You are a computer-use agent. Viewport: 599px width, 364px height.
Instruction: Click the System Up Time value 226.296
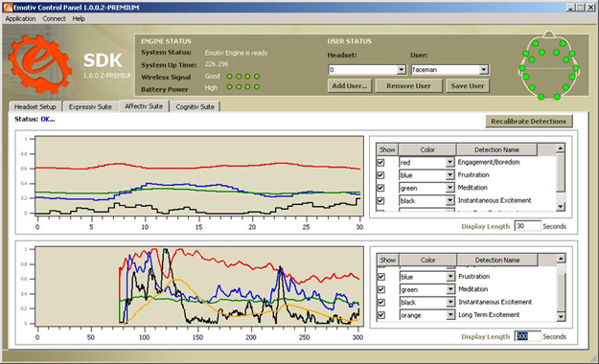point(217,64)
